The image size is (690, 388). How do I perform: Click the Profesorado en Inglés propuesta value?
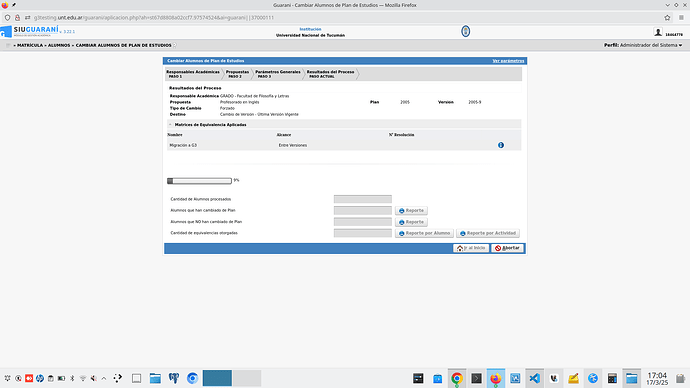point(239,102)
